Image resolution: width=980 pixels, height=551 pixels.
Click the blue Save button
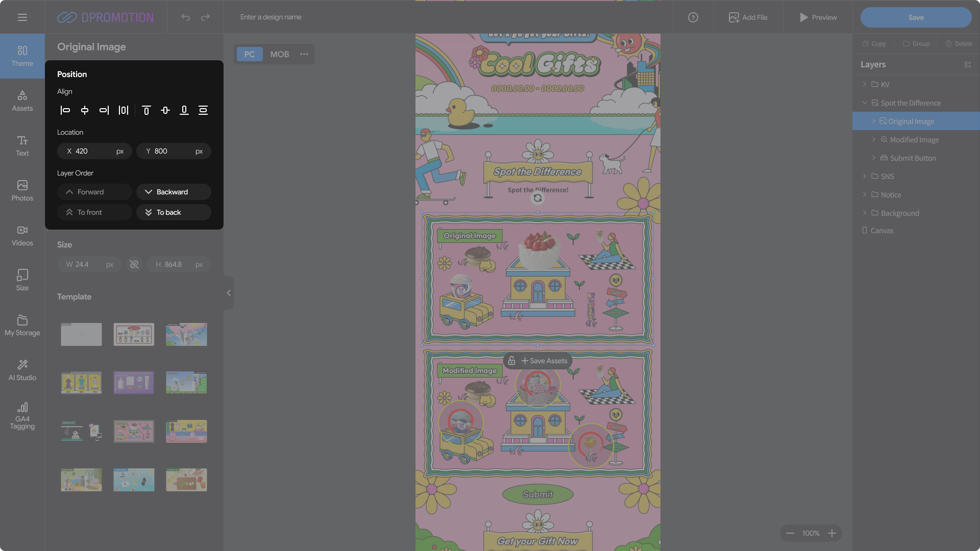[916, 17]
